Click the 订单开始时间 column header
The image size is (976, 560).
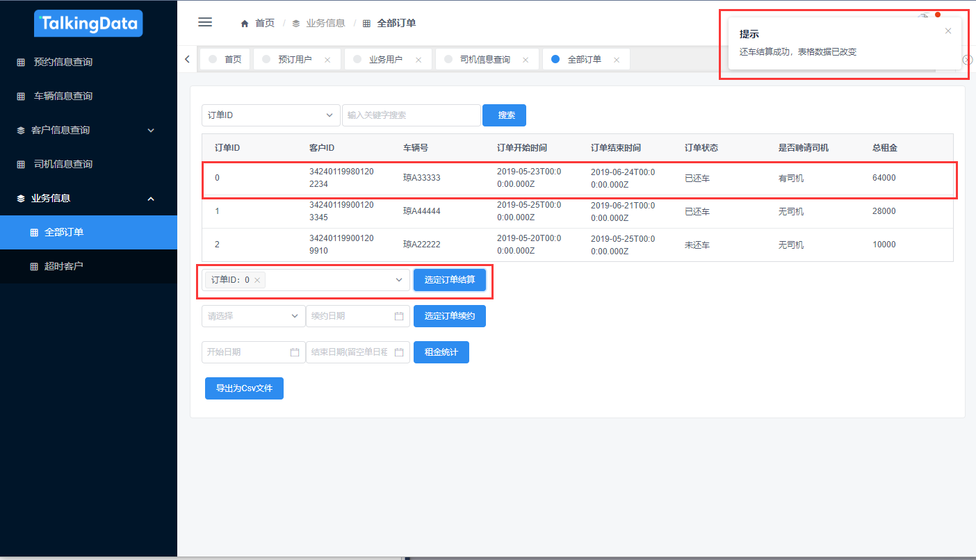tap(522, 148)
